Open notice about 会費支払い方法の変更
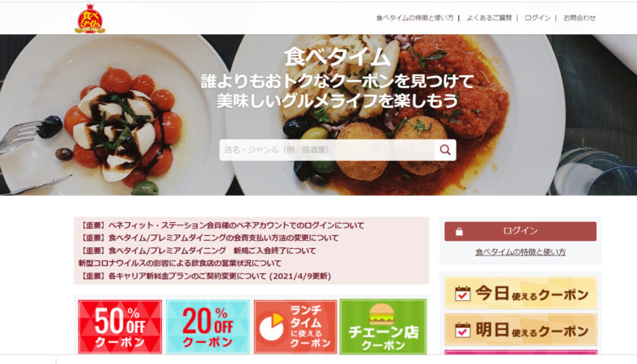The image size is (637, 364). click(208, 237)
